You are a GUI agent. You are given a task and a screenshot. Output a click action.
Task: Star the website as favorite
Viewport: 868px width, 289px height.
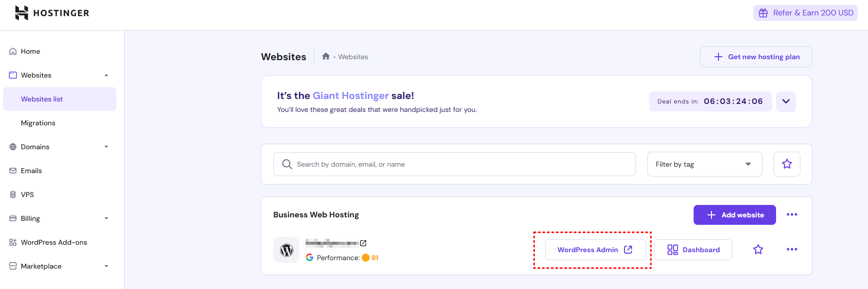(758, 249)
